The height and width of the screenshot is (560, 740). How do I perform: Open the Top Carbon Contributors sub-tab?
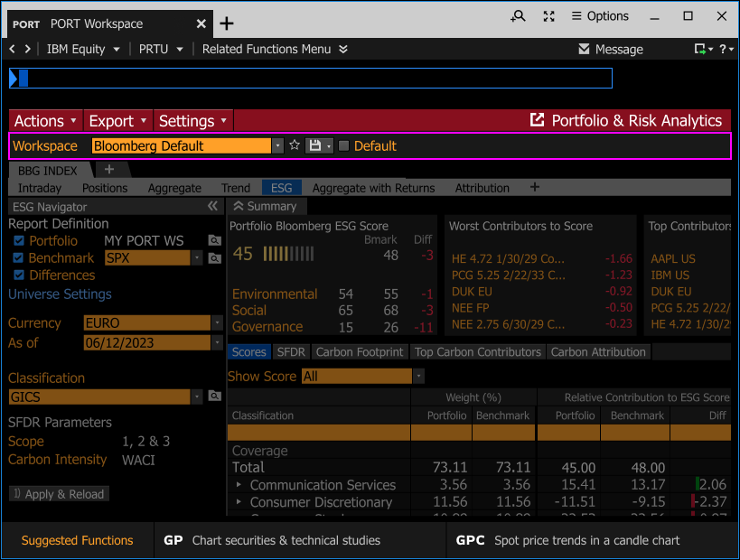(x=478, y=352)
